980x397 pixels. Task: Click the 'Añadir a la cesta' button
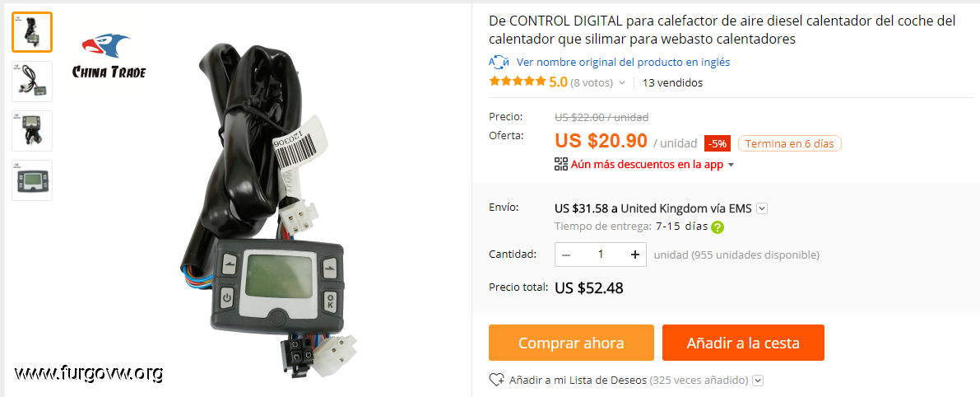tap(743, 343)
